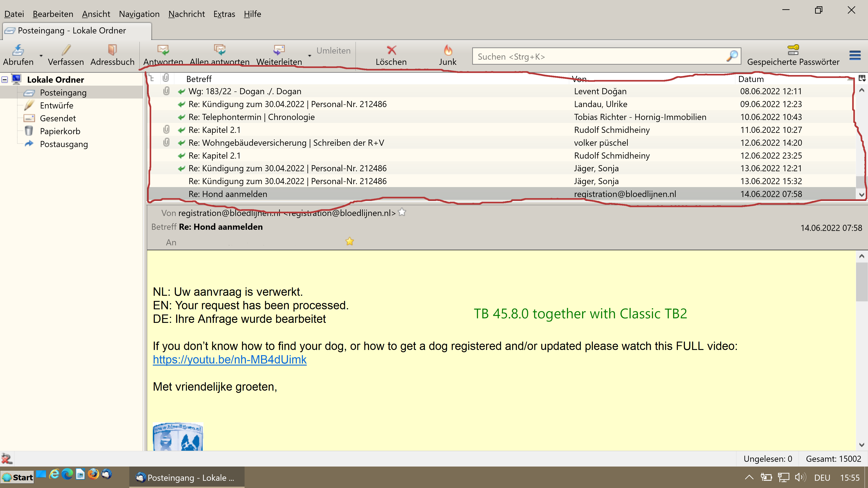
Task: Open the youtu.be video link
Action: pos(229,360)
